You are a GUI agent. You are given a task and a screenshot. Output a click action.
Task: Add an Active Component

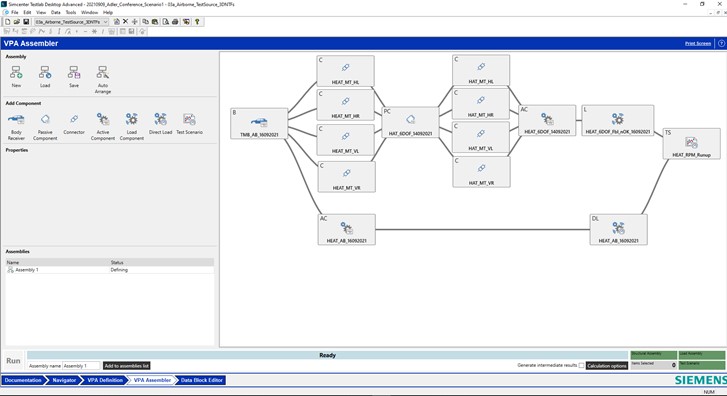point(102,120)
